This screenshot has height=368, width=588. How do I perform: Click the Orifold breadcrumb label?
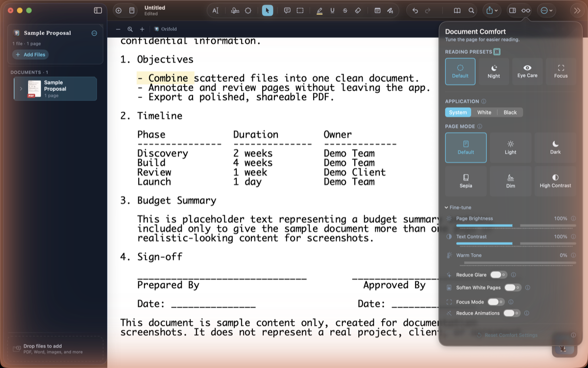point(166,29)
